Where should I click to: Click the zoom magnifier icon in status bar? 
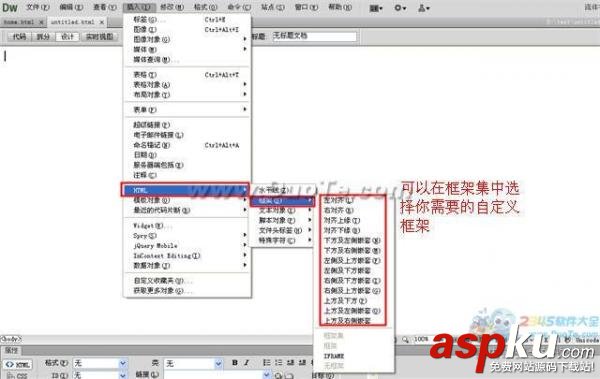[405, 339]
